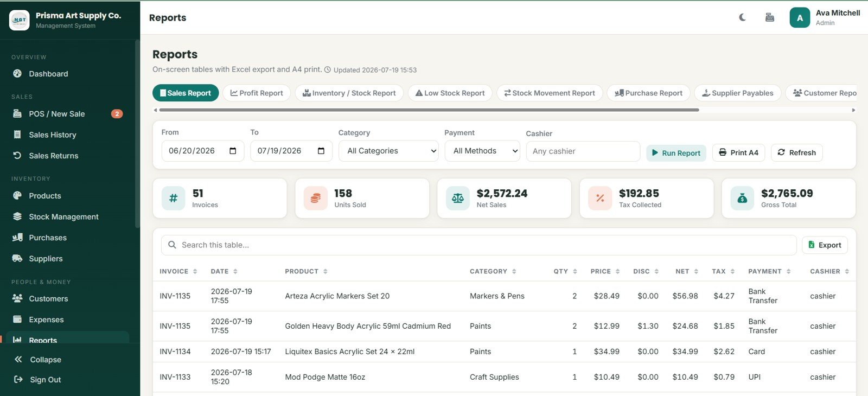This screenshot has height=396, width=868.
Task: Click the Prisma Art Supply logo
Action: pyautogui.click(x=20, y=20)
